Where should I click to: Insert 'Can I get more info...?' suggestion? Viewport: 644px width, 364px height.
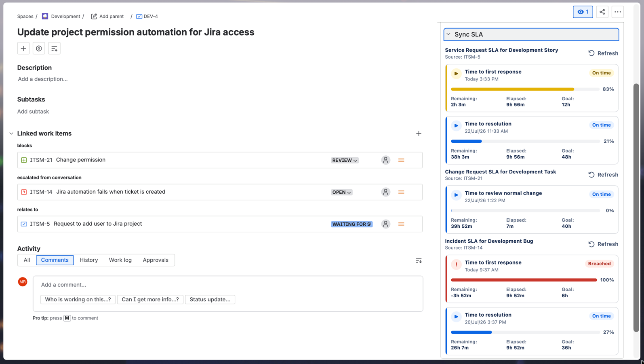point(150,300)
